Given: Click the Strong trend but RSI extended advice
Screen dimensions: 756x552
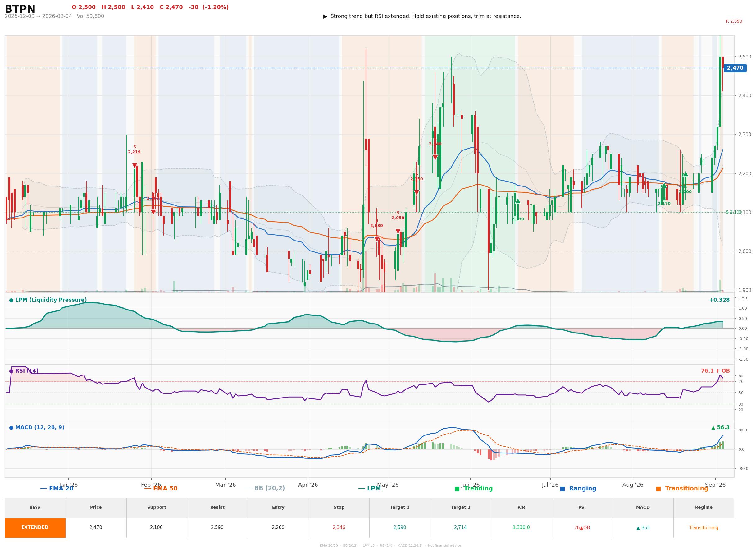Looking at the screenshot, I should coord(426,16).
